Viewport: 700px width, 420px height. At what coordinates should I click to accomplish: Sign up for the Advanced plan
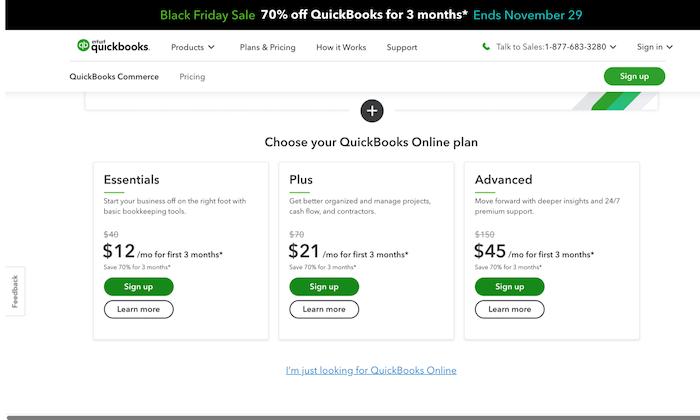pyautogui.click(x=509, y=287)
